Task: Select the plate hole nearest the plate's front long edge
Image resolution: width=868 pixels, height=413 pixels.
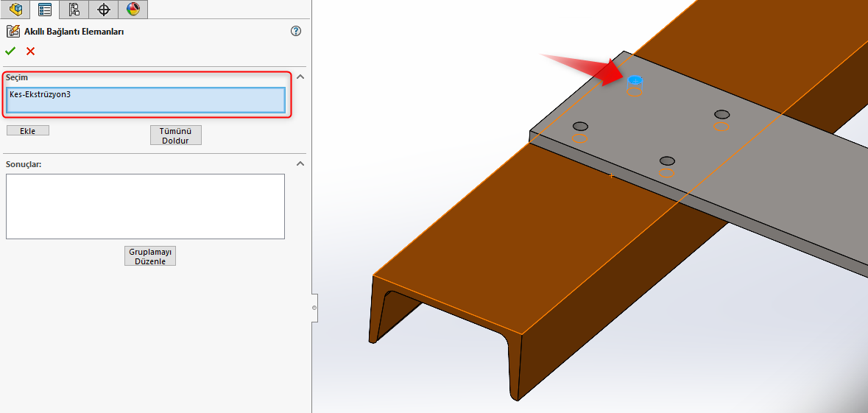Action: point(667,161)
